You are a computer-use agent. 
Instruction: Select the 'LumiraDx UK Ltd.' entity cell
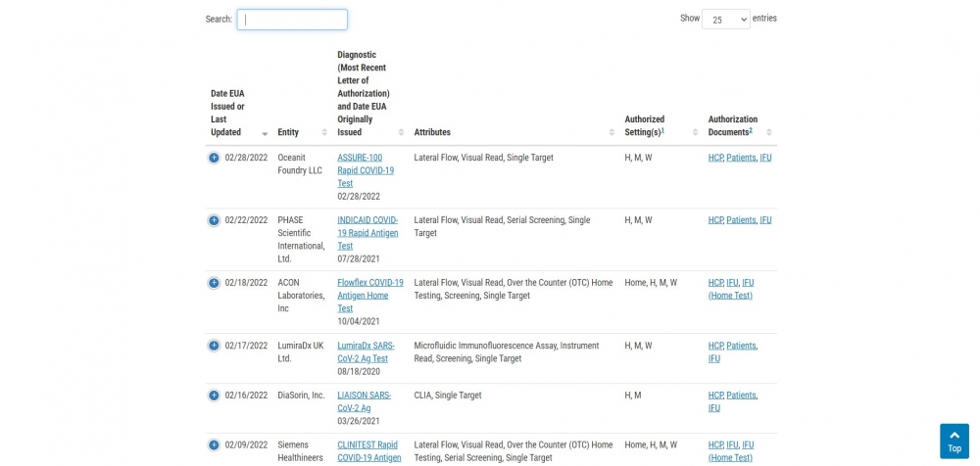(x=299, y=351)
